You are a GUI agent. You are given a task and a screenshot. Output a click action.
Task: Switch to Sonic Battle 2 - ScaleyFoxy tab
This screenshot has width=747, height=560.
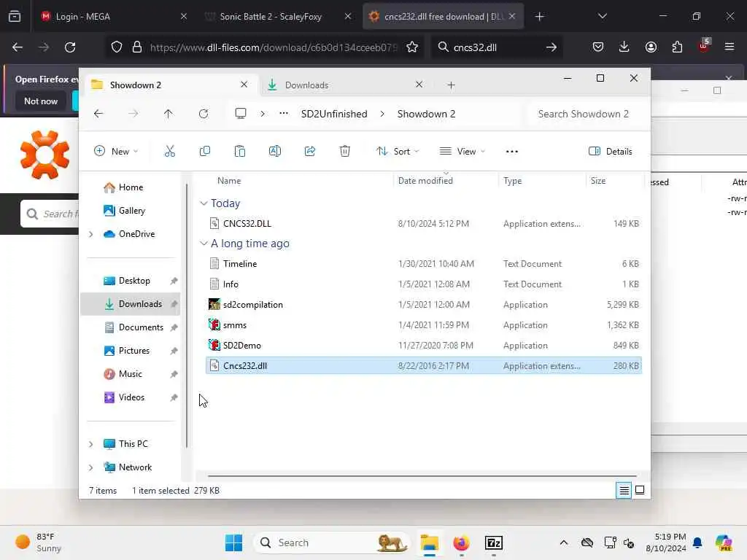(278, 17)
